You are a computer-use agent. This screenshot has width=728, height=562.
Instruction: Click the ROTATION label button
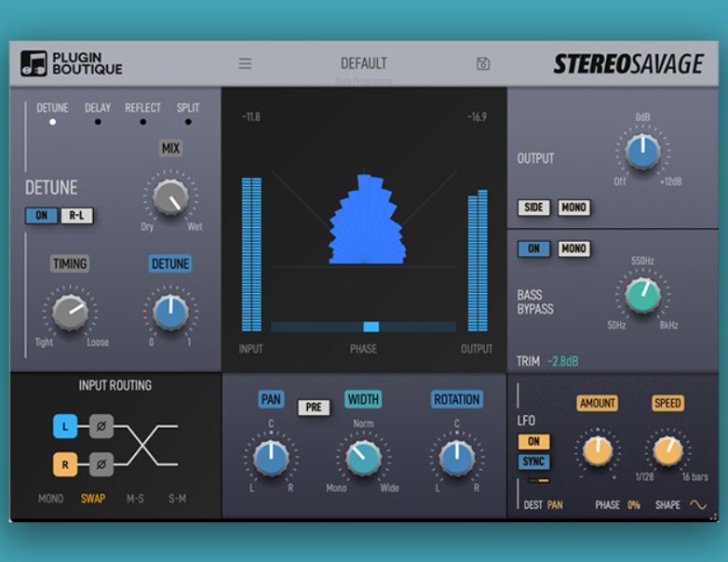457,399
